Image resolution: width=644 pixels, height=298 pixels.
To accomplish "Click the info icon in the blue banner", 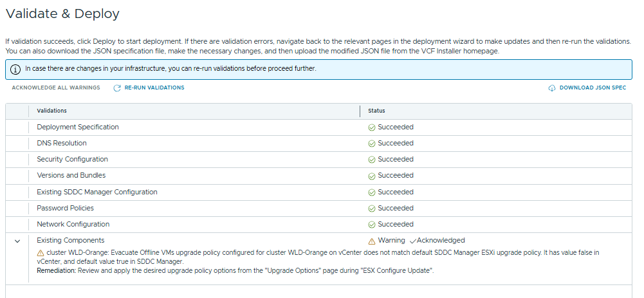I will click(x=15, y=70).
